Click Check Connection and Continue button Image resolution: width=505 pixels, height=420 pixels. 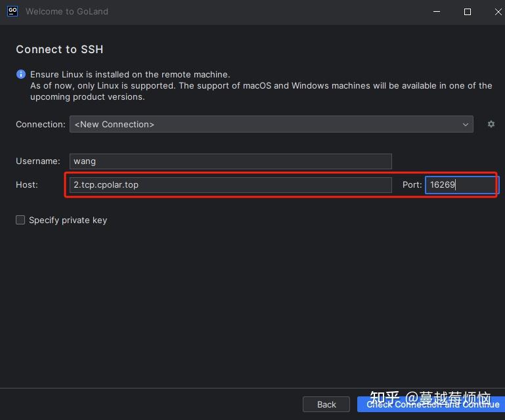431,404
